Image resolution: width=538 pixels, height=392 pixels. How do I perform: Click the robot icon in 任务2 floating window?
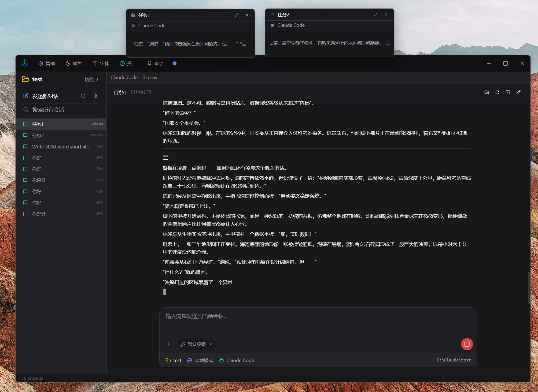click(272, 15)
